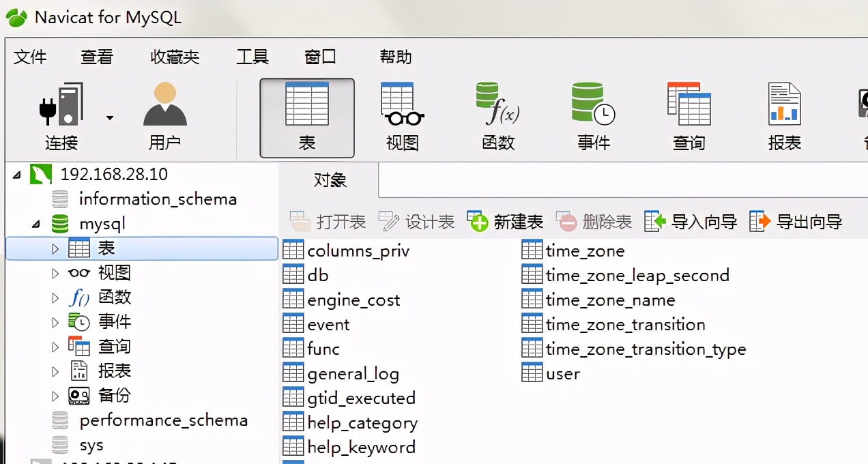Select the time_zone_name table
Viewport: 868px width, 464px height.
(x=610, y=300)
